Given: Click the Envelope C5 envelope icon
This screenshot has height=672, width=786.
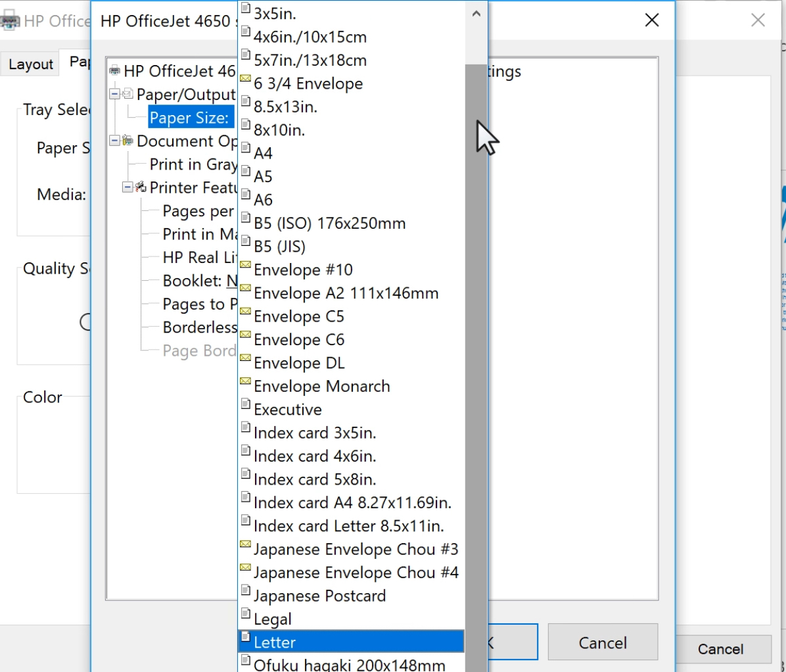Looking at the screenshot, I should tap(246, 311).
